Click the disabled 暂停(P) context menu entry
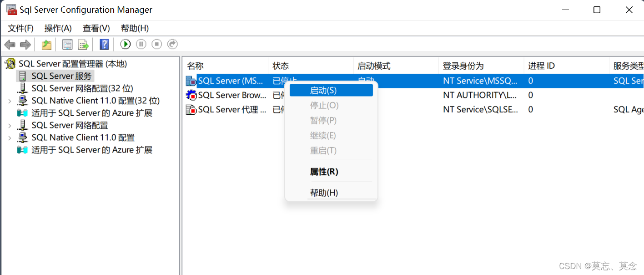 (331, 120)
